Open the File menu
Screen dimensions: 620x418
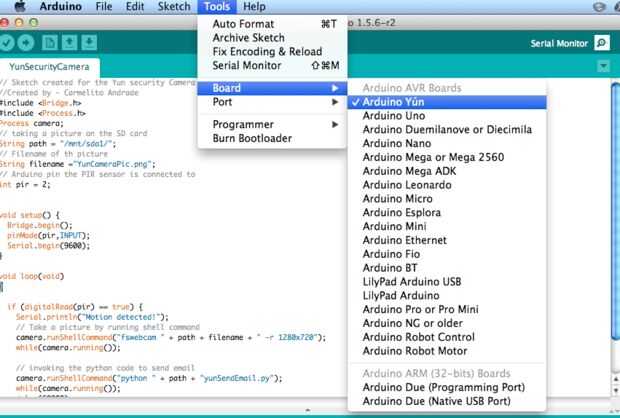point(104,7)
